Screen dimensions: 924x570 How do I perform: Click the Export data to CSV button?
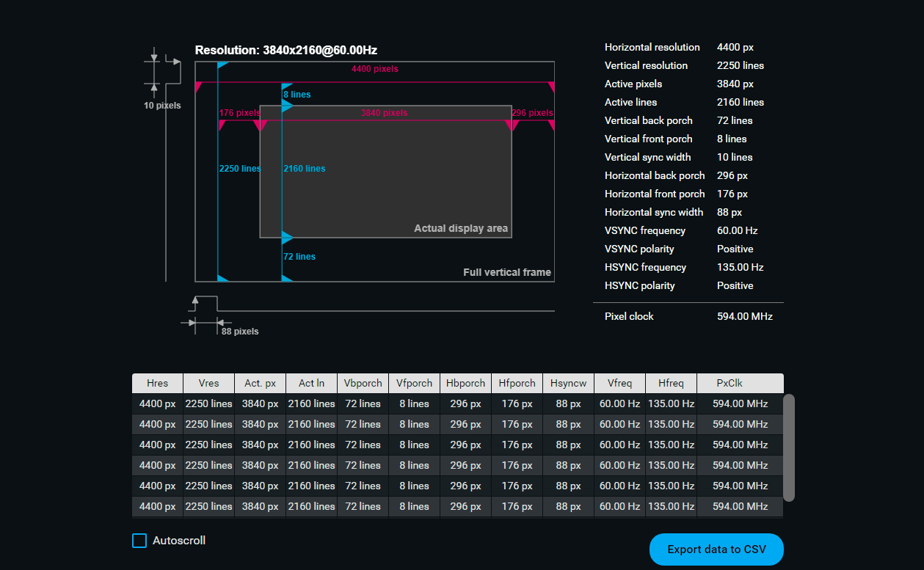716,549
